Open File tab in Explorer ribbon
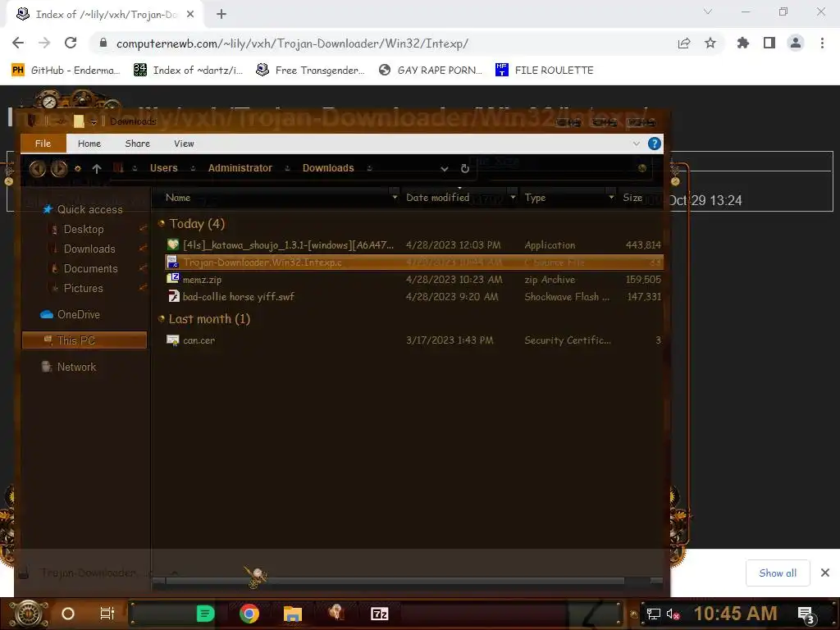This screenshot has height=630, width=840. point(43,144)
